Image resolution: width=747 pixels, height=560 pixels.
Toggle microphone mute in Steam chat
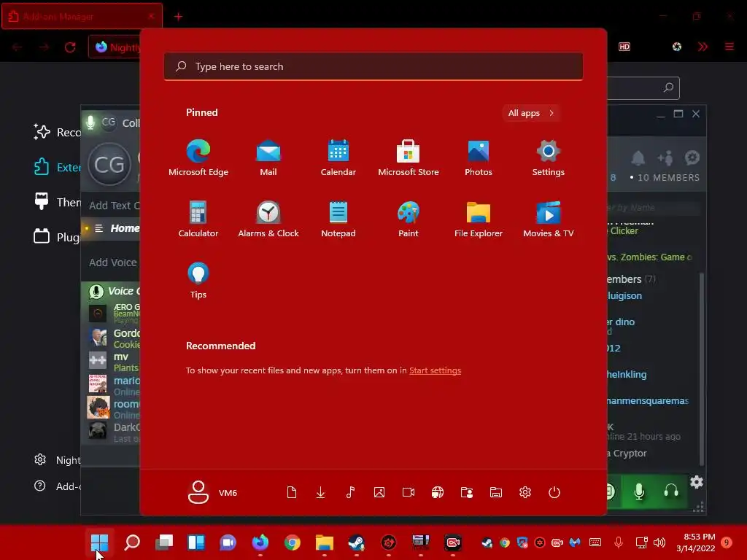pos(639,491)
